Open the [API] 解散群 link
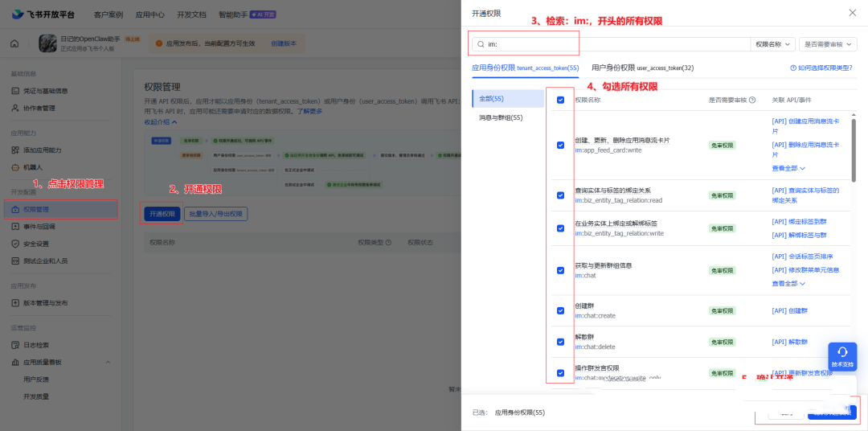This screenshot has width=868, height=431. coord(790,342)
